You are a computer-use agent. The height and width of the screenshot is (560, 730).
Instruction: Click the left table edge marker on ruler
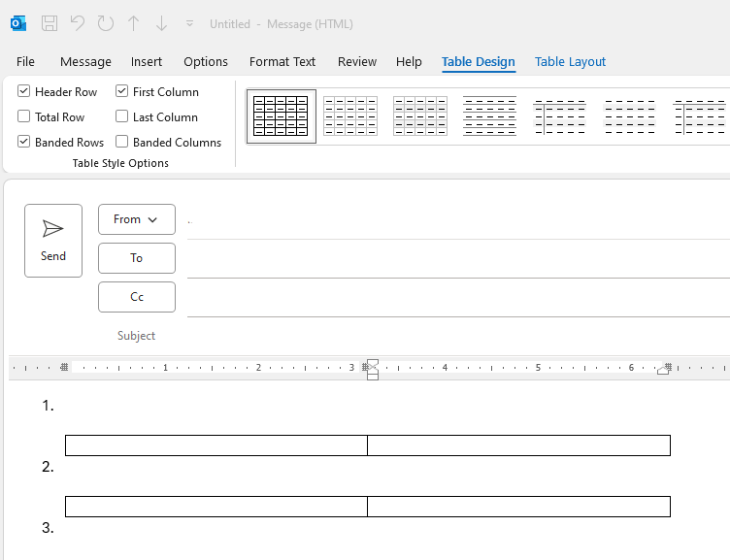coord(64,367)
